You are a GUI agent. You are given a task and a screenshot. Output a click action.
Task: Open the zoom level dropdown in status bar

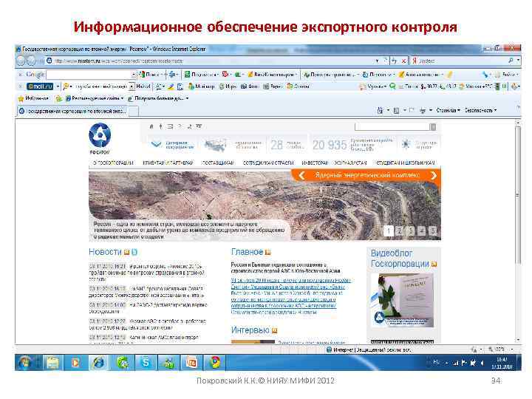(512, 349)
